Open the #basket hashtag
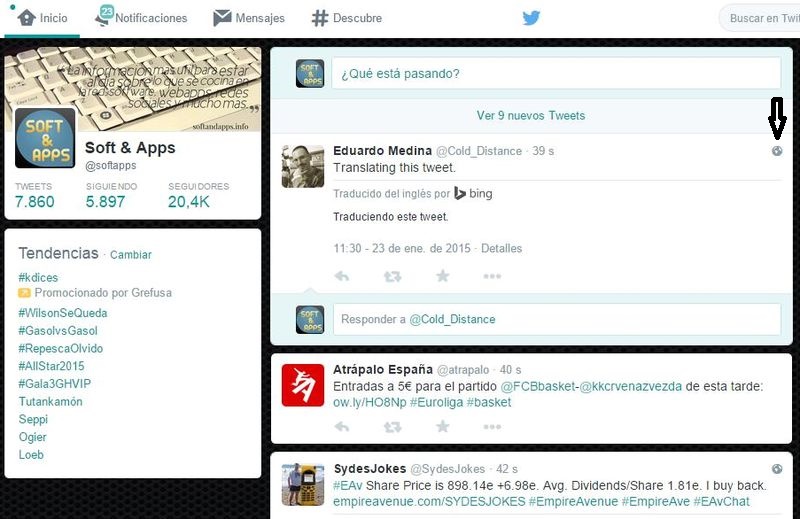The width and height of the screenshot is (800, 519). pos(489,403)
